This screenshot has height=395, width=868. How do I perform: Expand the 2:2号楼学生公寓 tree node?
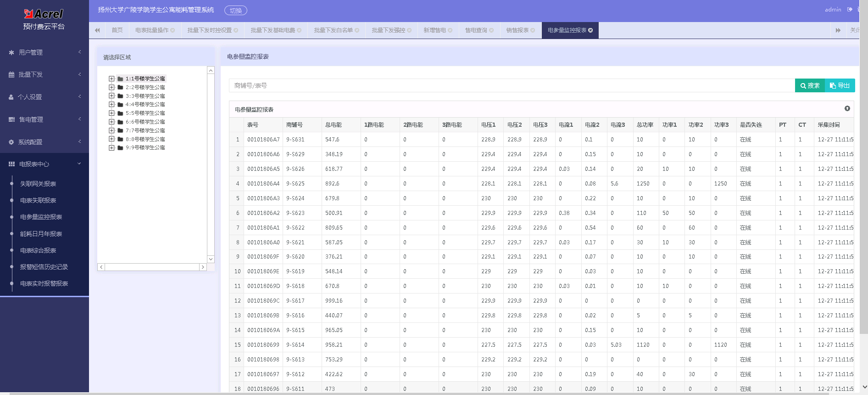tap(111, 87)
